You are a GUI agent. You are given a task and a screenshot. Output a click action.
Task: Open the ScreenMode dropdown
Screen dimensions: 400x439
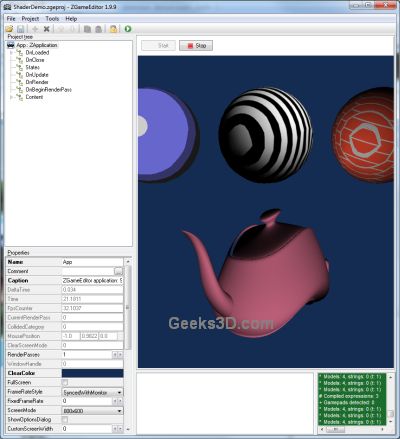pos(93,411)
